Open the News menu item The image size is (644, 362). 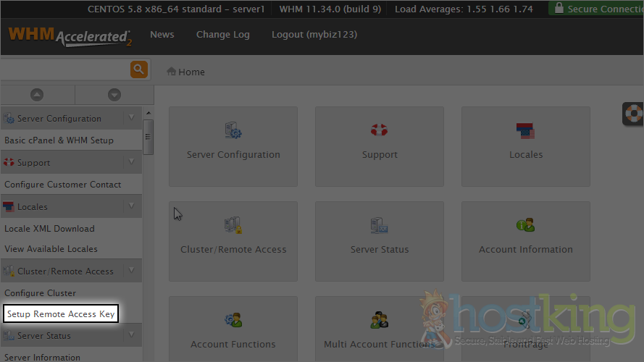pos(162,35)
